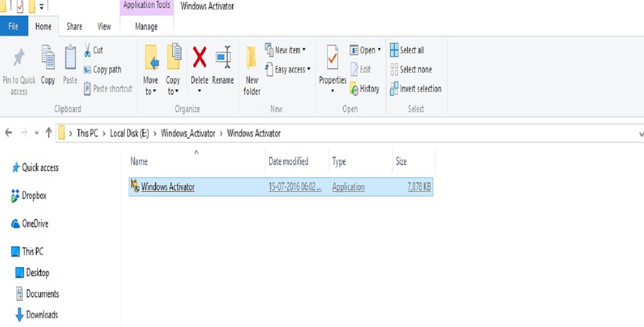Click the 7,878 KB size cell
The width and height of the screenshot is (644, 327).
click(419, 187)
